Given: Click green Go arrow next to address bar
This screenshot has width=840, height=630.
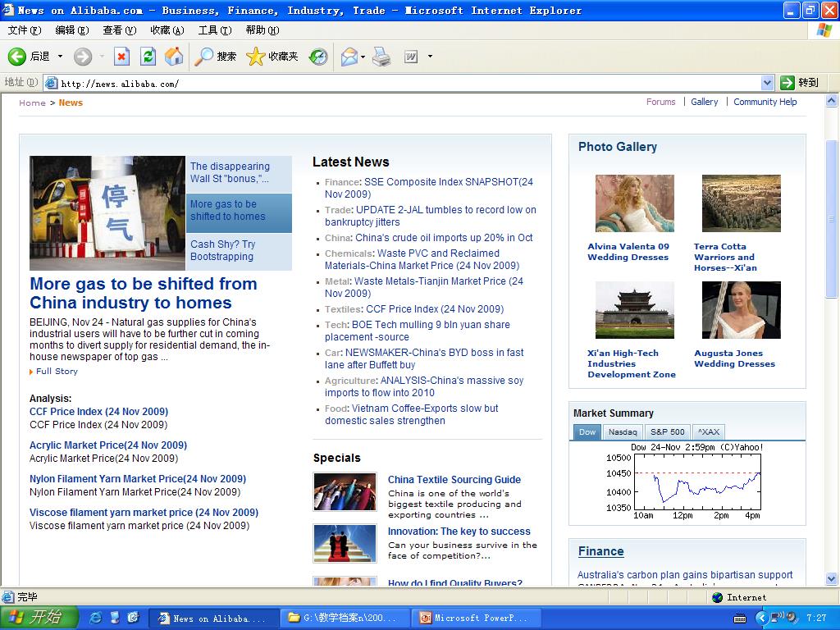Looking at the screenshot, I should (787, 83).
